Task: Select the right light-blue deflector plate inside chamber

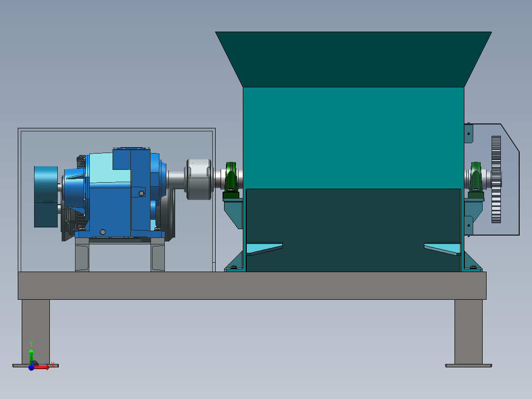Action: (442, 248)
